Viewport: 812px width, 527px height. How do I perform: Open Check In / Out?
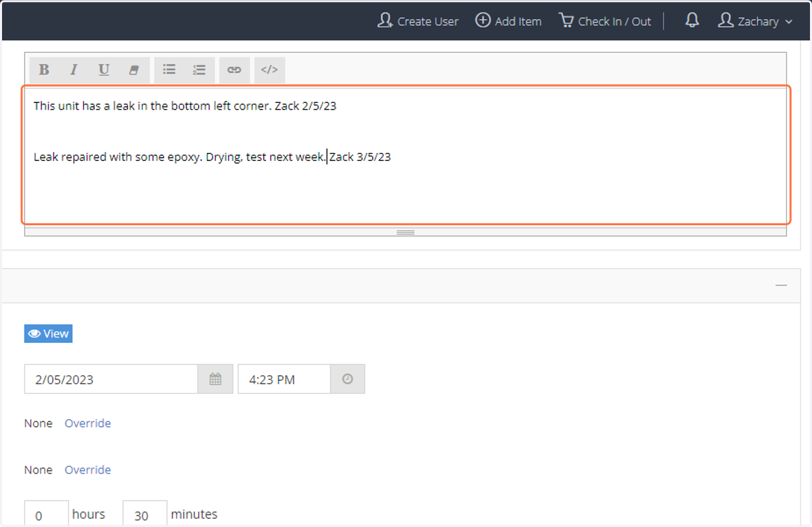pos(605,21)
